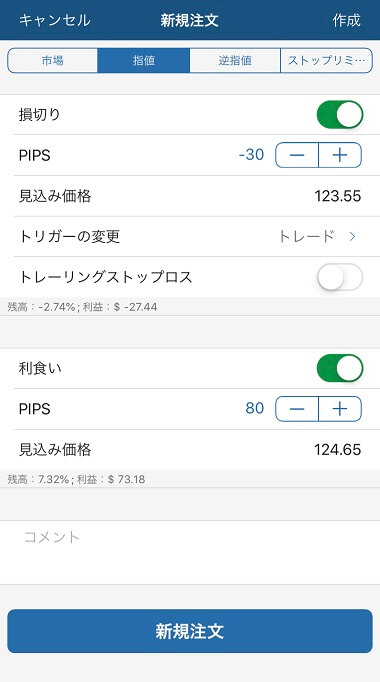Switch to the ストップリミ… tab
The image size is (380, 682).
[327, 60]
